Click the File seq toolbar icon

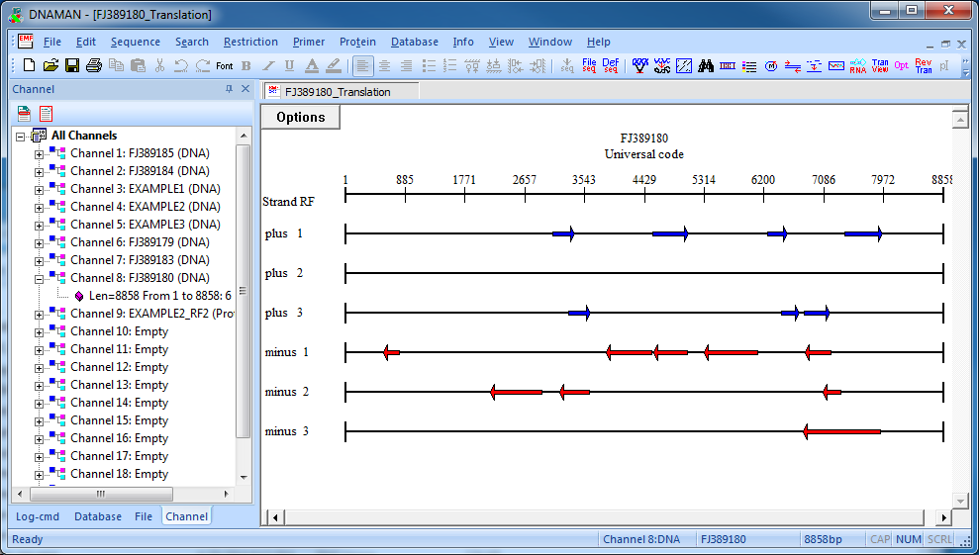[589, 65]
